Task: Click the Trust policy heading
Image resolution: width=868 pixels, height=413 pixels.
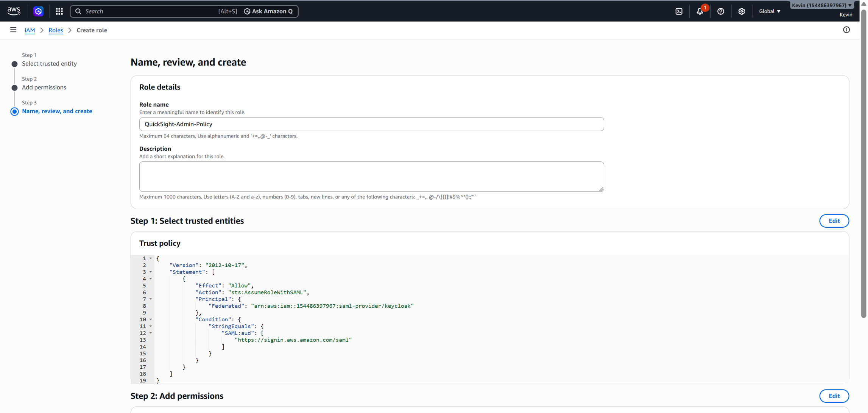Action: 160,243
